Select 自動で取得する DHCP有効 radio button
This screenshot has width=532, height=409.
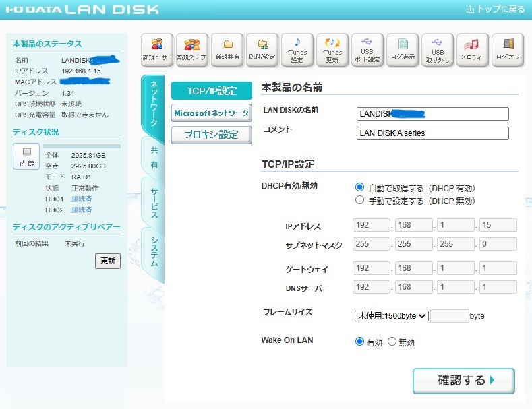coord(359,187)
